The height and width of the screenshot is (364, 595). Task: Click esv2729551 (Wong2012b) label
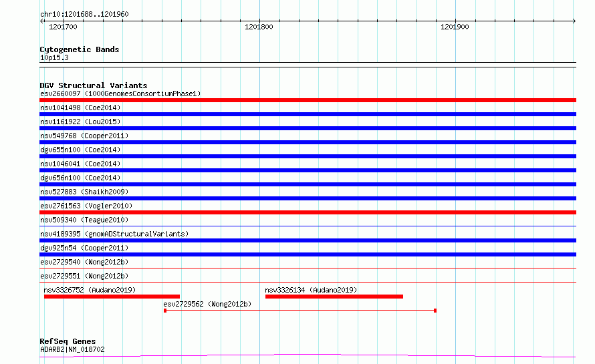tap(84, 276)
